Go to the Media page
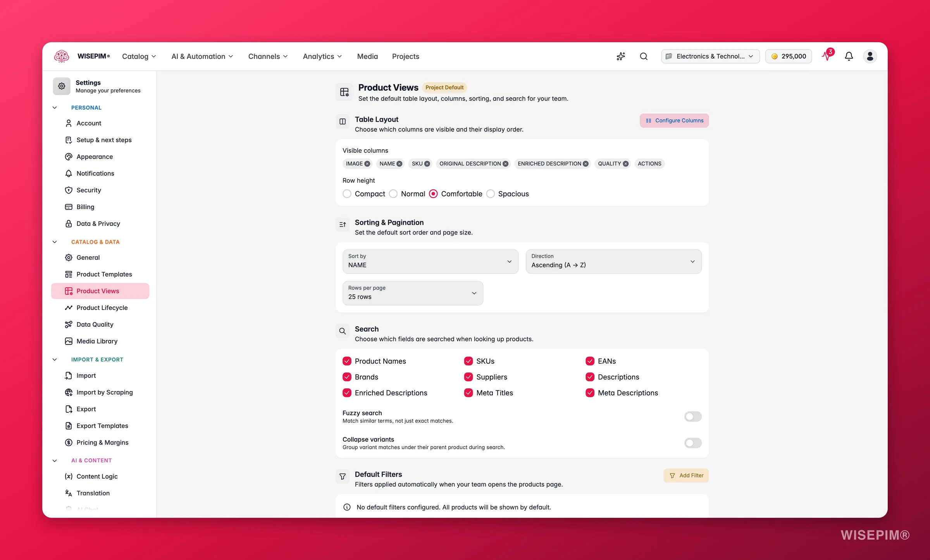The height and width of the screenshot is (560, 930). (x=367, y=56)
